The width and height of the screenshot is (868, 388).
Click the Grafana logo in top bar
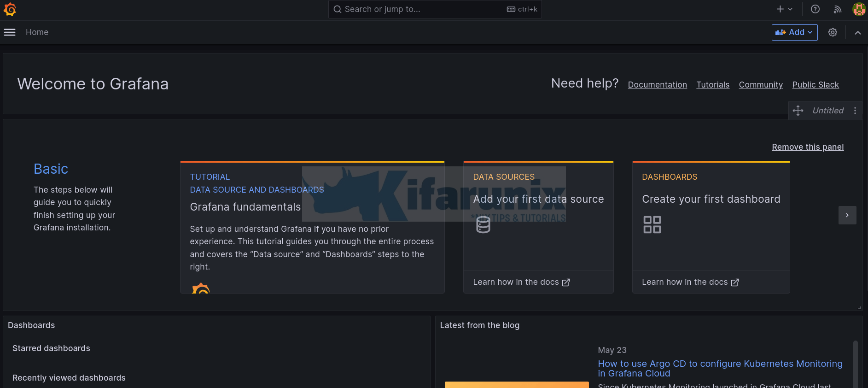pyautogui.click(x=10, y=9)
